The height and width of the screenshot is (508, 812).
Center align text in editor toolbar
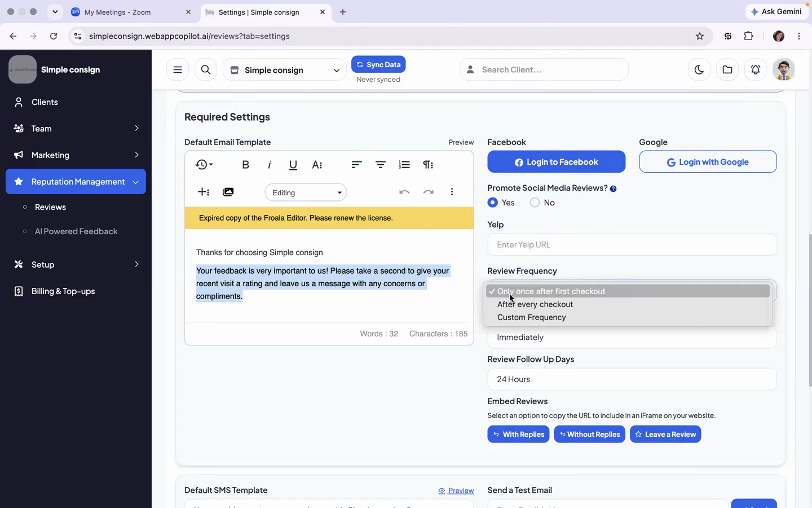(x=381, y=165)
